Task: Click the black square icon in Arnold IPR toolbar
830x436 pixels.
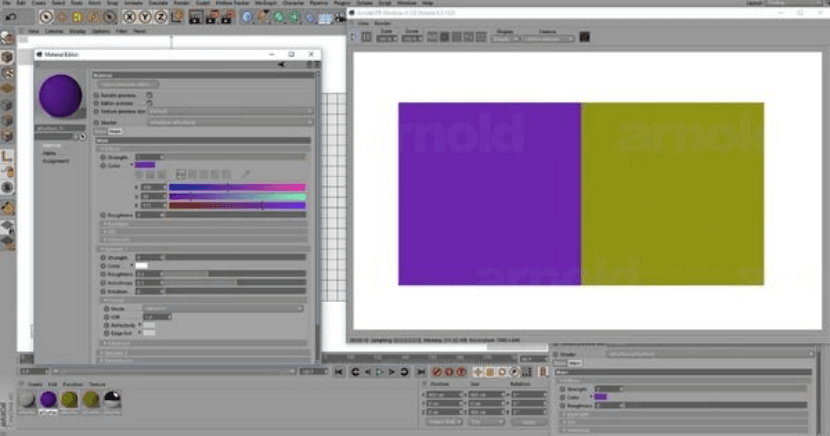Action: click(x=584, y=37)
